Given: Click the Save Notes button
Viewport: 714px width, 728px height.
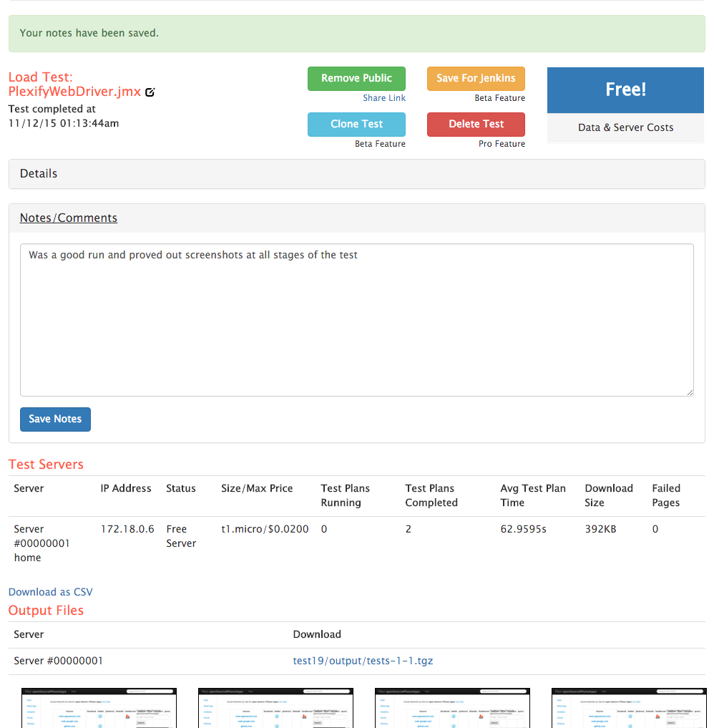Looking at the screenshot, I should click(55, 419).
